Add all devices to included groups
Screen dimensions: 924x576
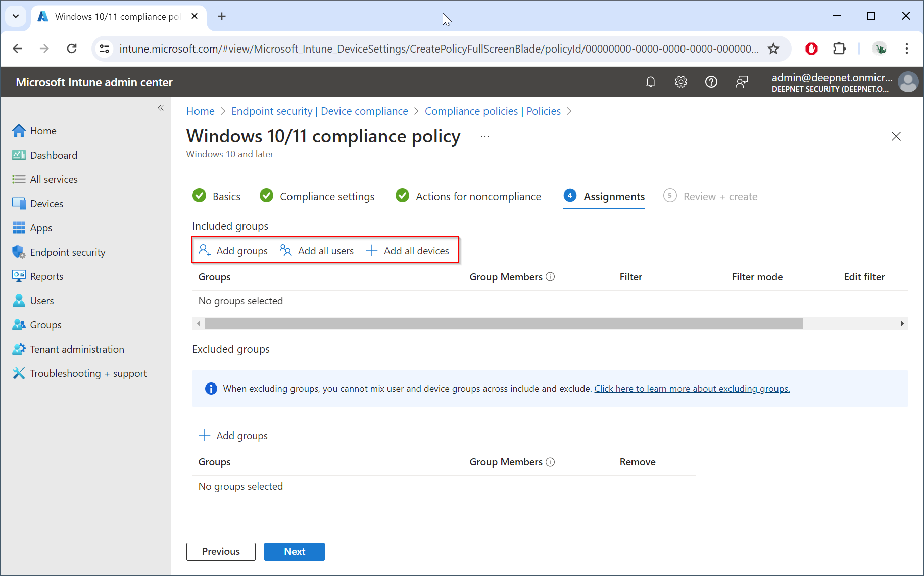408,251
